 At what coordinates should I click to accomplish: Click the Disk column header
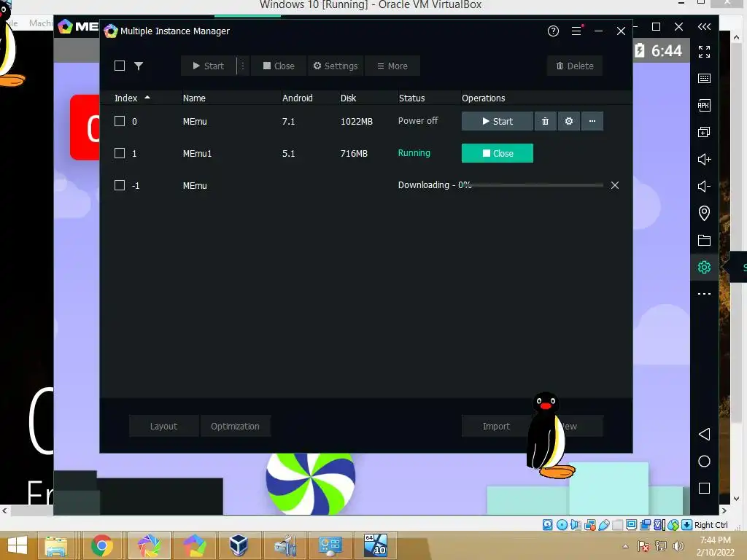(348, 98)
